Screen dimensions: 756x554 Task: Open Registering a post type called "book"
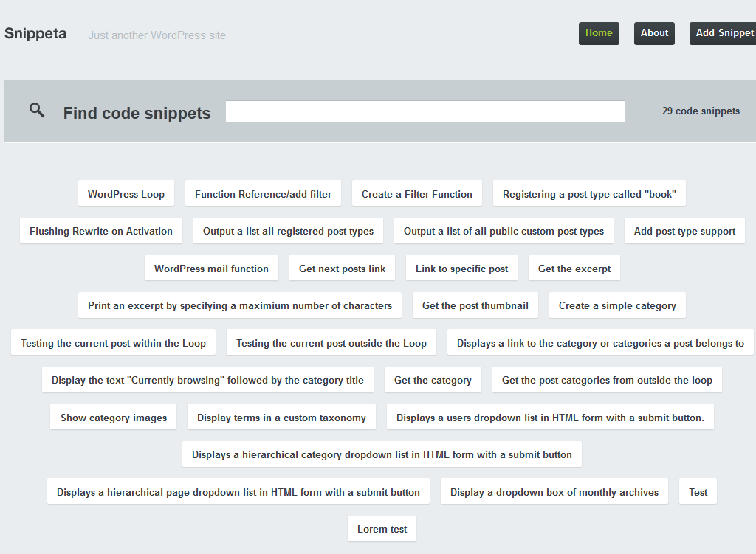tap(589, 194)
